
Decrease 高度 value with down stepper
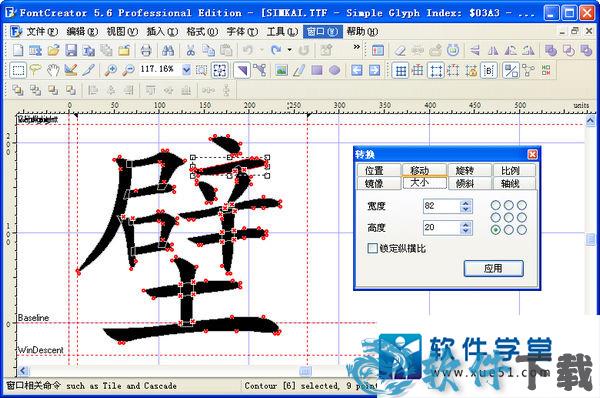tap(466, 231)
